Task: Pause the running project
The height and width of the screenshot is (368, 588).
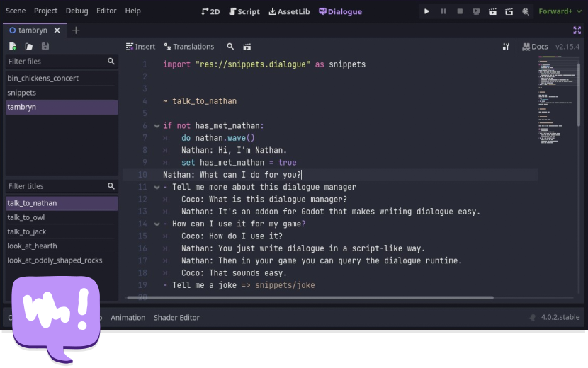Action: (443, 11)
